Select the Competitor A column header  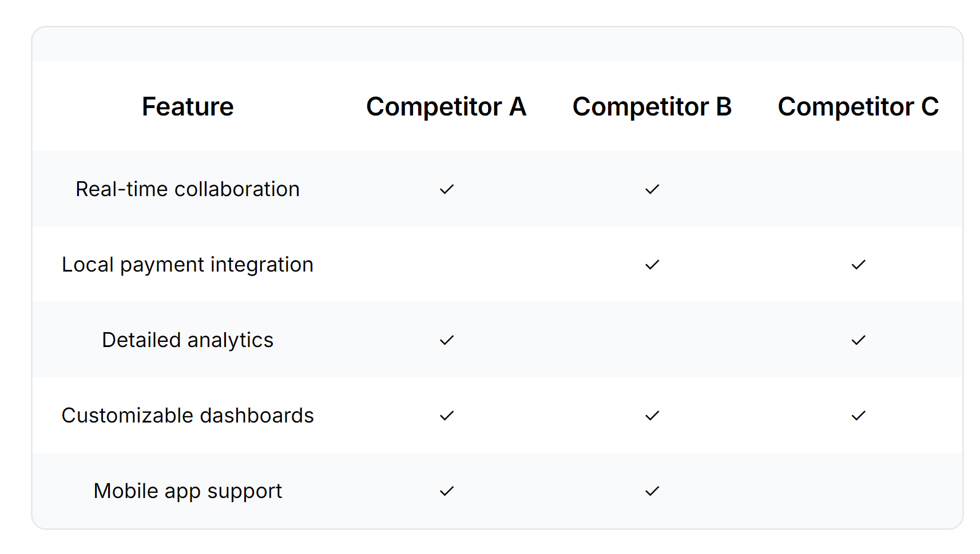(446, 107)
